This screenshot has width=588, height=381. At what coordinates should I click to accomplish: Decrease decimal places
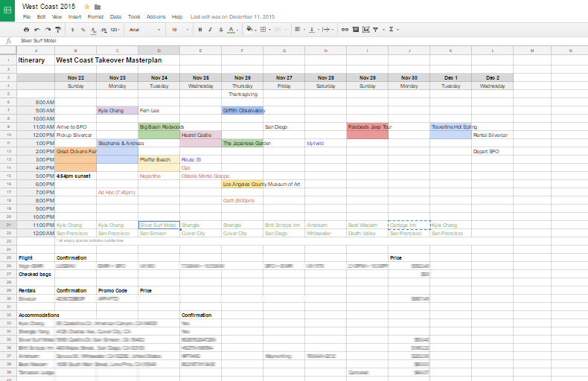tap(93, 30)
